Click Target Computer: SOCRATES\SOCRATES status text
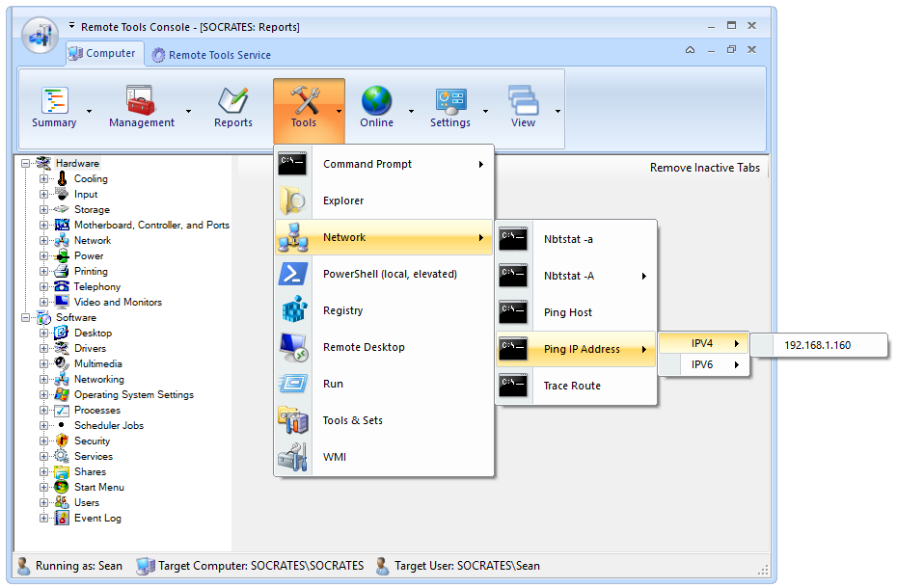Viewport: 897px width, 588px height. [260, 566]
